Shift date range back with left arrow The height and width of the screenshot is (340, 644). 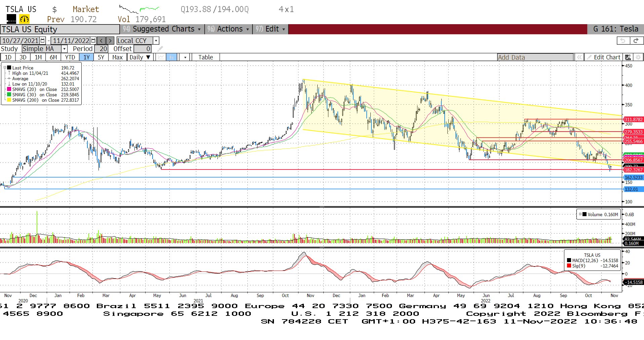click(x=102, y=41)
